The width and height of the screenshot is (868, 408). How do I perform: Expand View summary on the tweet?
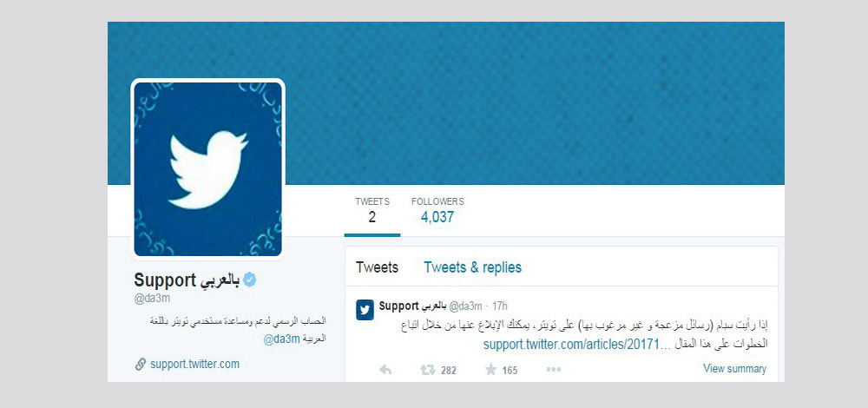734,369
